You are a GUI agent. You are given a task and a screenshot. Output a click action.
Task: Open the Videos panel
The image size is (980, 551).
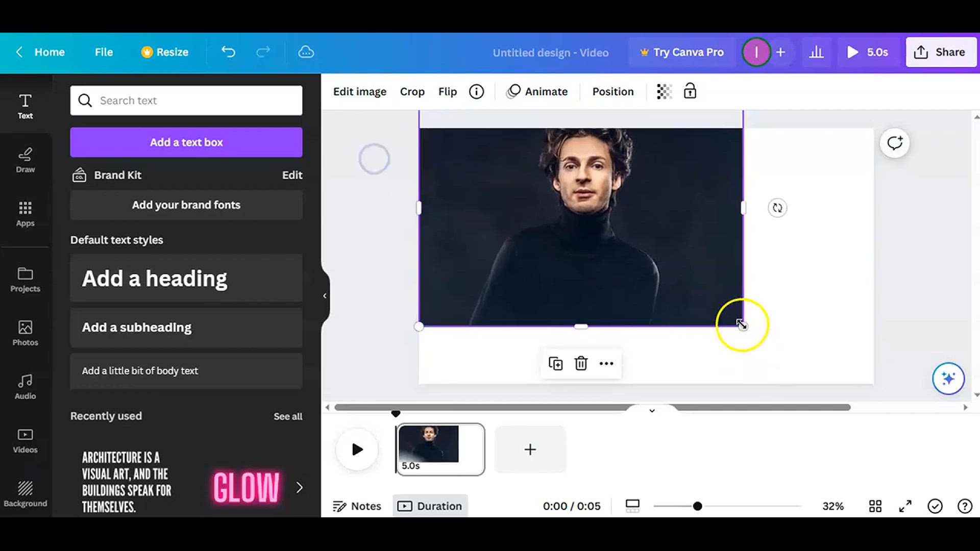pos(25,440)
